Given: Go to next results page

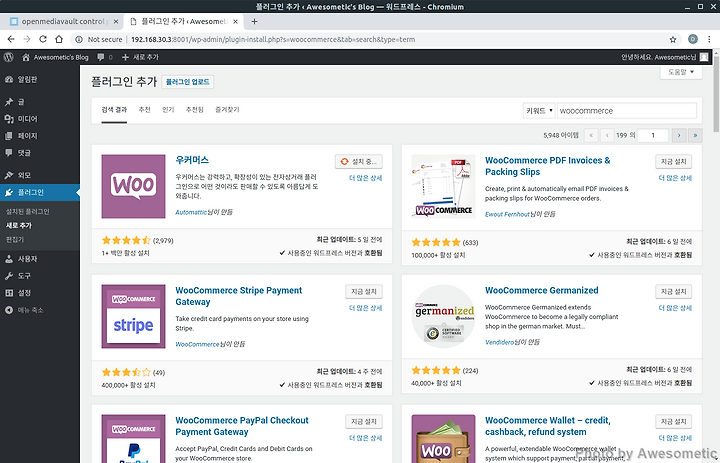Looking at the screenshot, I should [679, 135].
